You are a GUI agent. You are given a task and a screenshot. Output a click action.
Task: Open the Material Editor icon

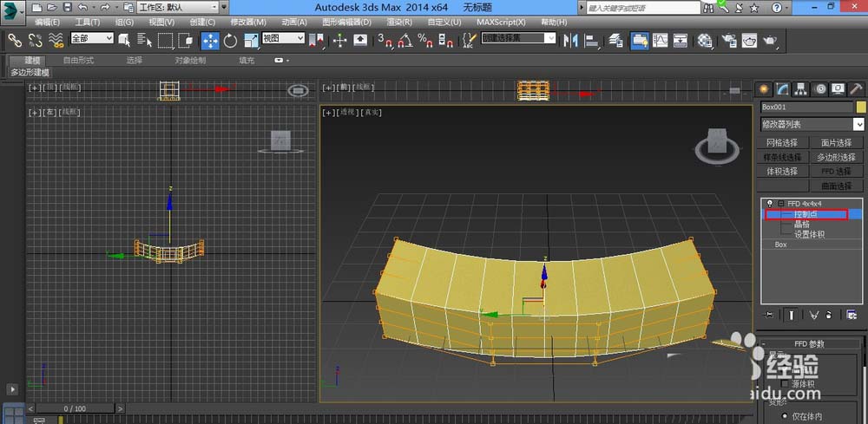coord(705,40)
